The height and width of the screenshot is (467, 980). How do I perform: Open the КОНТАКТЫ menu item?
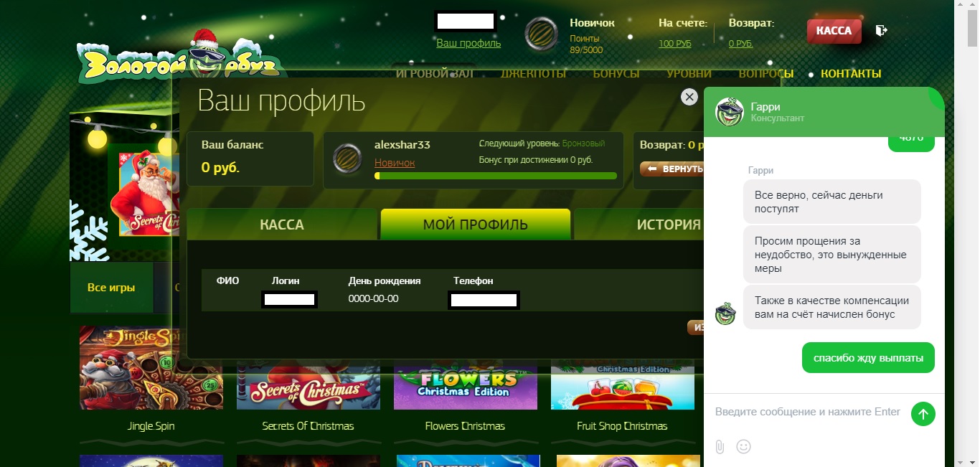(x=851, y=74)
